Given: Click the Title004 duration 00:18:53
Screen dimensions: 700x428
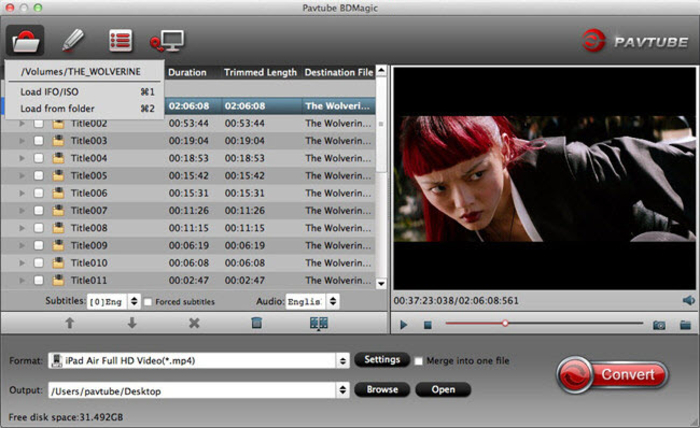Looking at the screenshot, I should (x=188, y=158).
